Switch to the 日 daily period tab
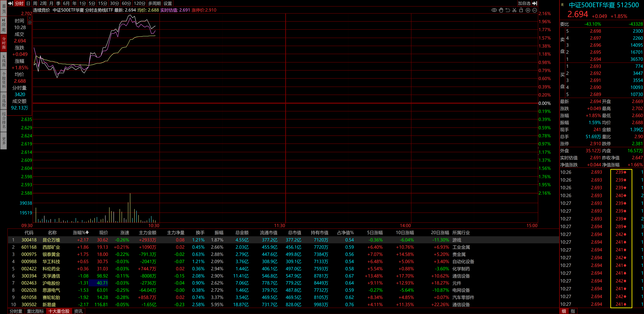Screen dimensions: 644x314 click(x=28, y=3)
